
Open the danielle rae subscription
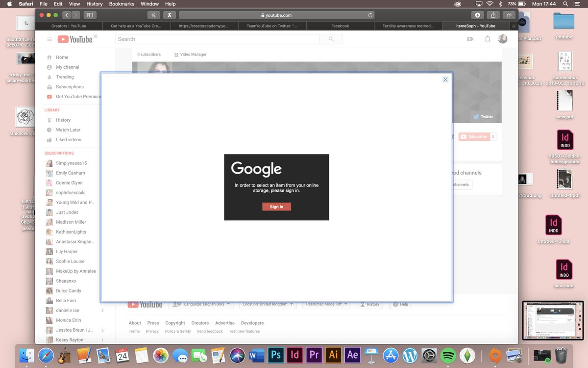tap(67, 311)
